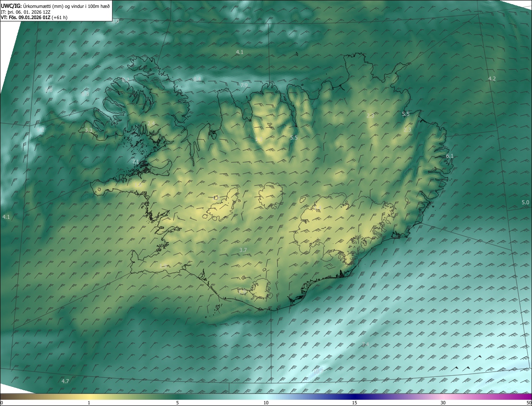Image resolution: width=532 pixels, height=406 pixels.
Task: Pick the pink color above the 30 tick
Action: coord(443,396)
